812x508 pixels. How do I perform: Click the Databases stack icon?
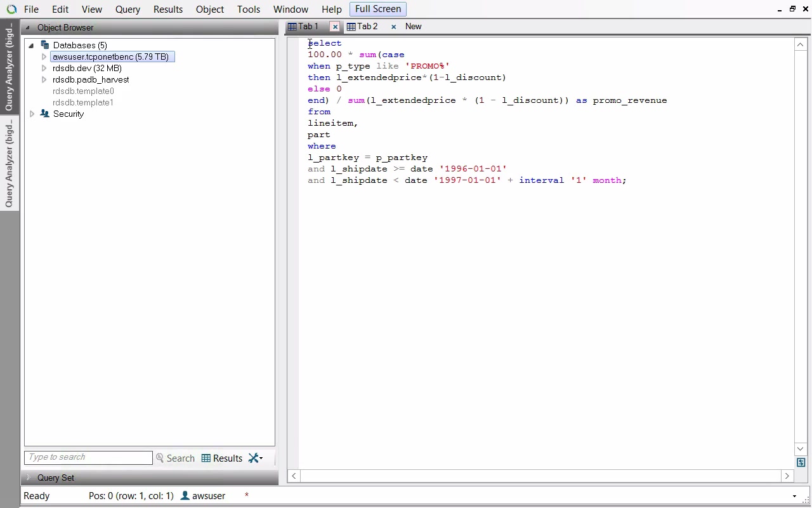pyautogui.click(x=44, y=45)
